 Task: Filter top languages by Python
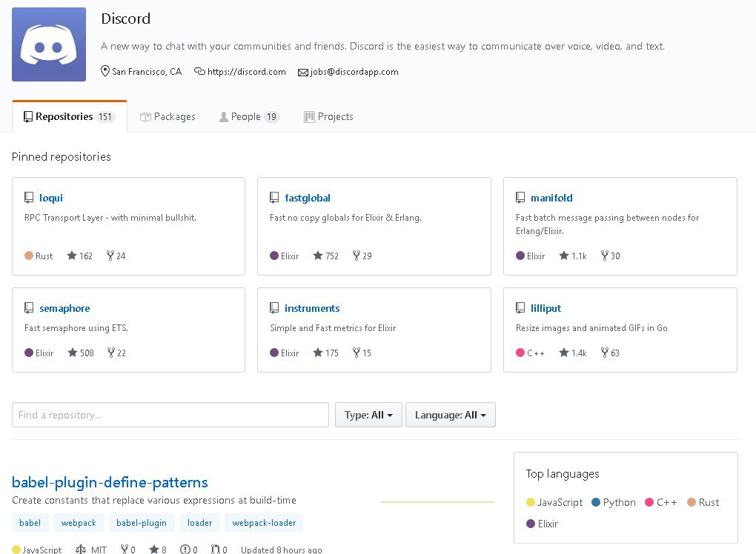pos(613,502)
